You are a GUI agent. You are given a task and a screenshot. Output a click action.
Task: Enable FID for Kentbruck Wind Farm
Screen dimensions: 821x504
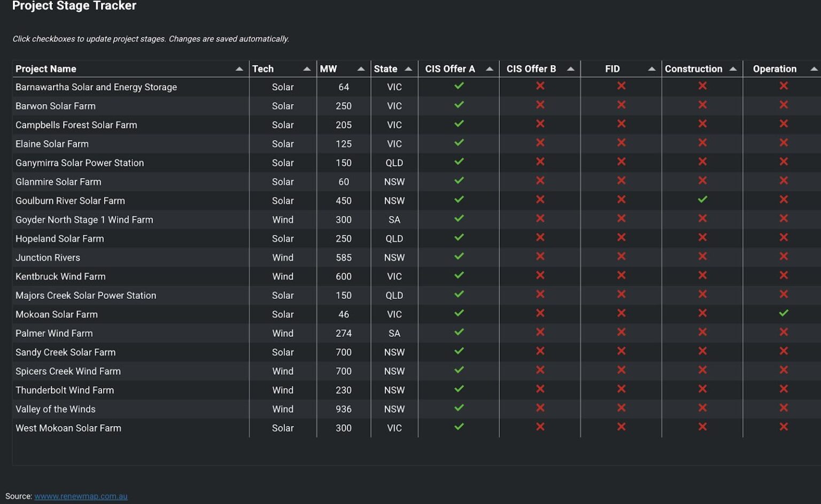pos(621,276)
